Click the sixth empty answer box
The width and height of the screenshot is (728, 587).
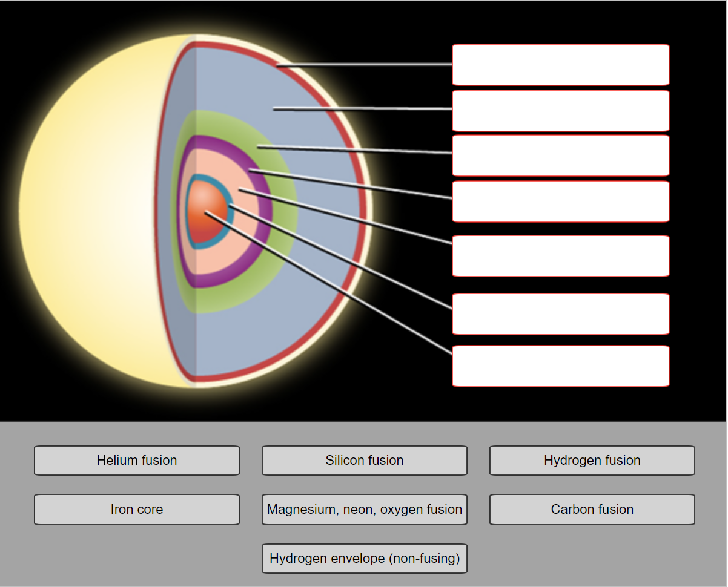tap(560, 313)
